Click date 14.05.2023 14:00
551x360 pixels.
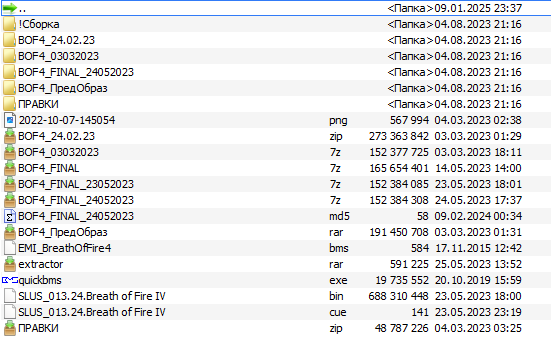pos(478,168)
